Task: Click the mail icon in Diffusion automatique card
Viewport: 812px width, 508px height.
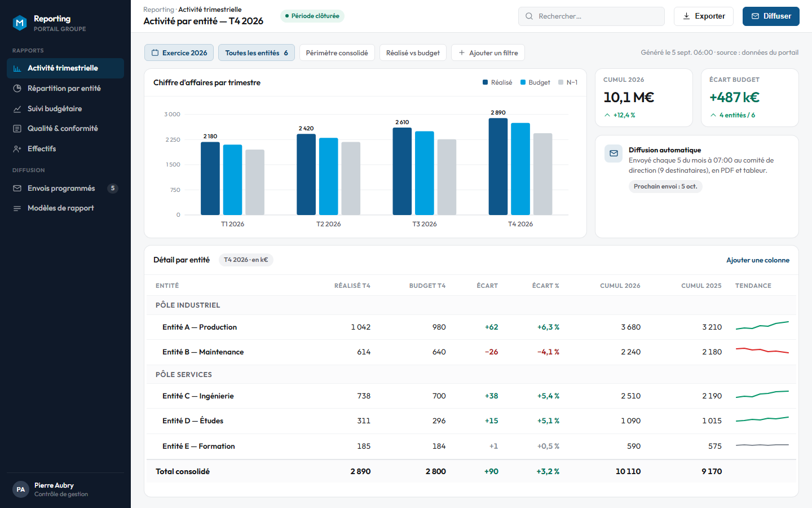Action: [614, 154]
